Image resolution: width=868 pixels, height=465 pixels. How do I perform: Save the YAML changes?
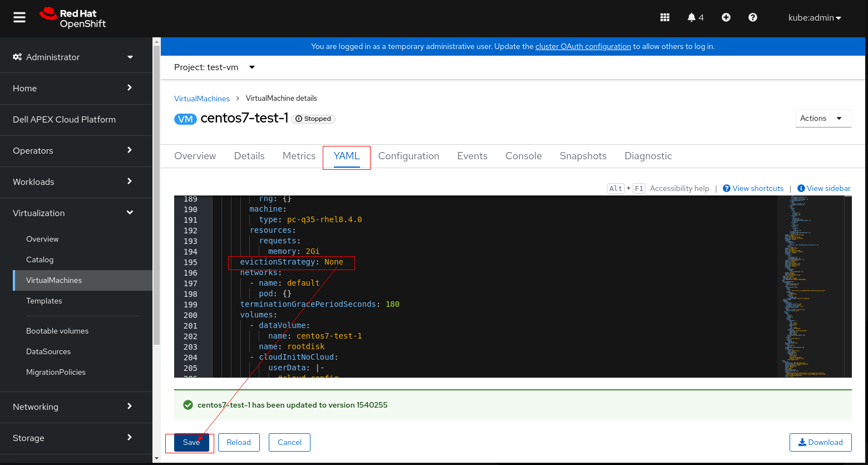click(x=191, y=442)
